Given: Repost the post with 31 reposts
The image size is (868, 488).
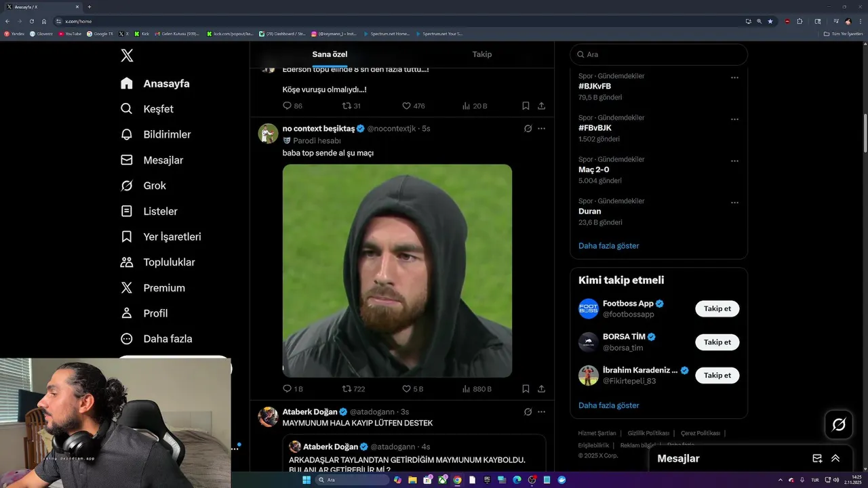Looking at the screenshot, I should tap(351, 106).
